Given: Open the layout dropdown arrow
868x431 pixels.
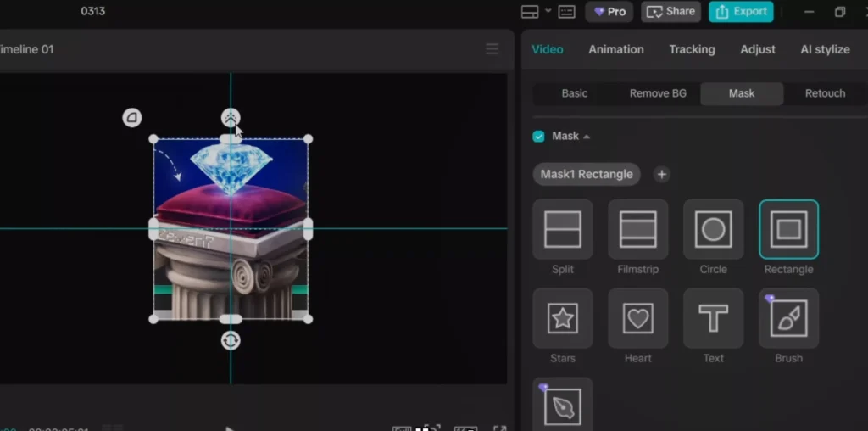Looking at the screenshot, I should point(548,10).
